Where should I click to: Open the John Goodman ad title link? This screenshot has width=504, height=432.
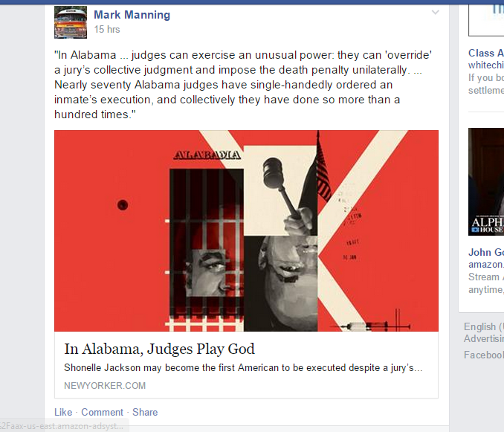[486, 252]
